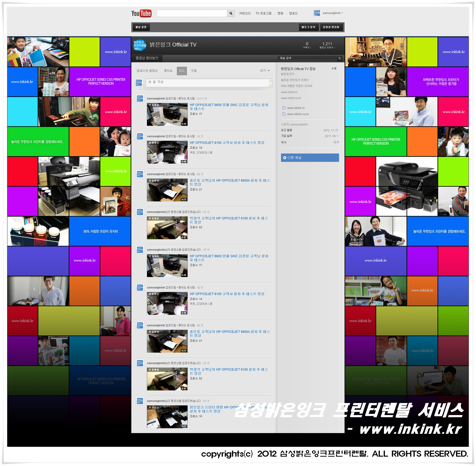Click the 다른 채널 button
This screenshot has height=466, width=476.
[x=309, y=158]
